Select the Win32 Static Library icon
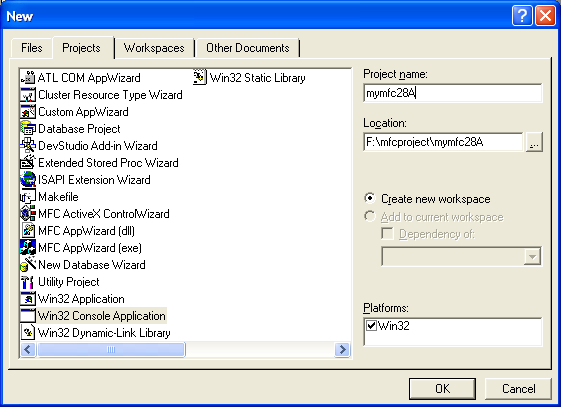The image size is (561, 407). [x=200, y=78]
